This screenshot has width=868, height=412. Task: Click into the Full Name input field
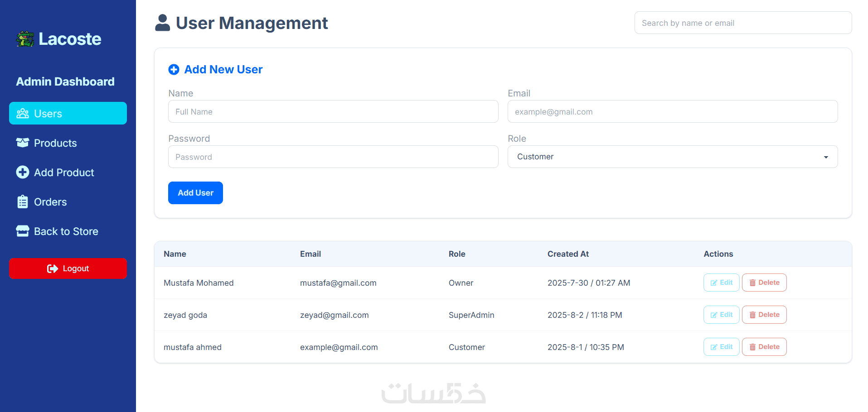click(x=333, y=112)
